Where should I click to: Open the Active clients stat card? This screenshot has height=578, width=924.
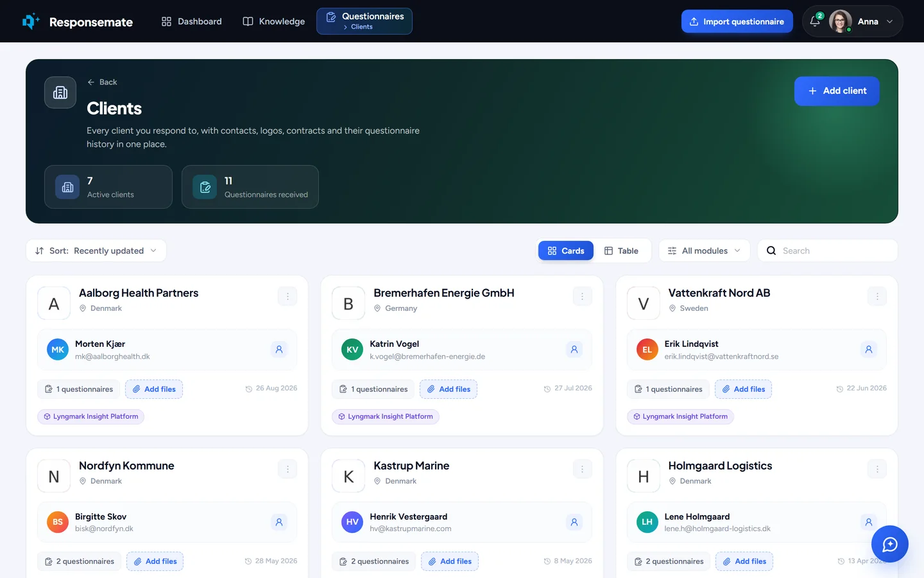pyautogui.click(x=108, y=187)
